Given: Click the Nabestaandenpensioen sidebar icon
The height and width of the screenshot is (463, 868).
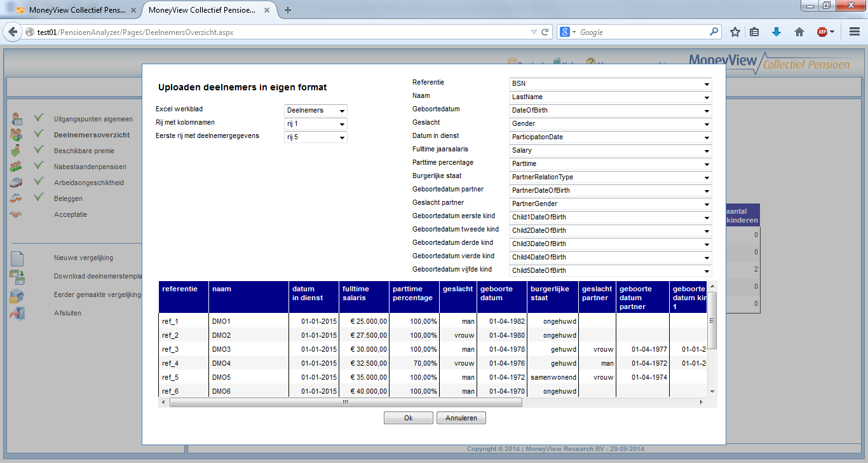Looking at the screenshot, I should click(17, 167).
